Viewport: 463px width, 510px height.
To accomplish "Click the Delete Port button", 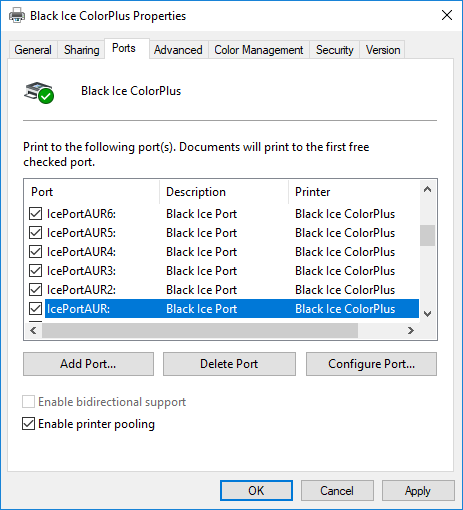I will pyautogui.click(x=229, y=364).
